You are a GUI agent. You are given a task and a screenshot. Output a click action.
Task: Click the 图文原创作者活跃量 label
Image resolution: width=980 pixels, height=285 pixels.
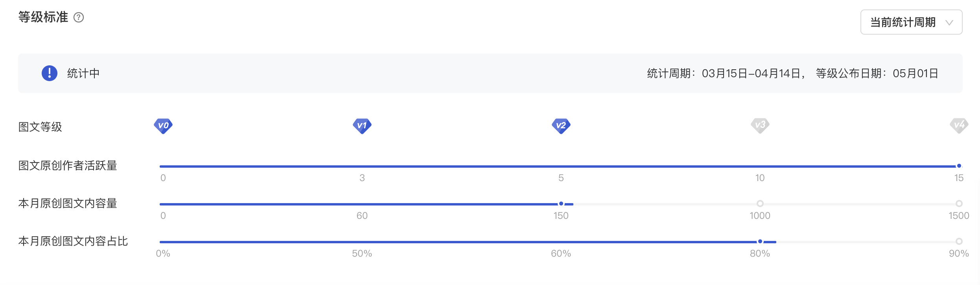(x=68, y=166)
